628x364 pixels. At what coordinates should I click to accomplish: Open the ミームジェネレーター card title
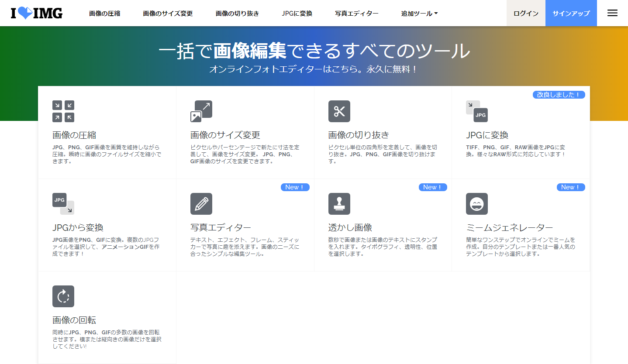(510, 228)
